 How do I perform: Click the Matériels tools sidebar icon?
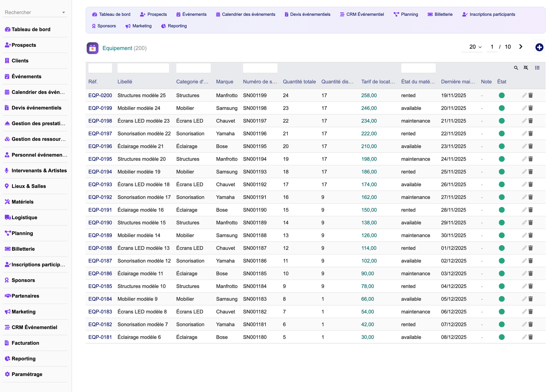click(x=7, y=202)
